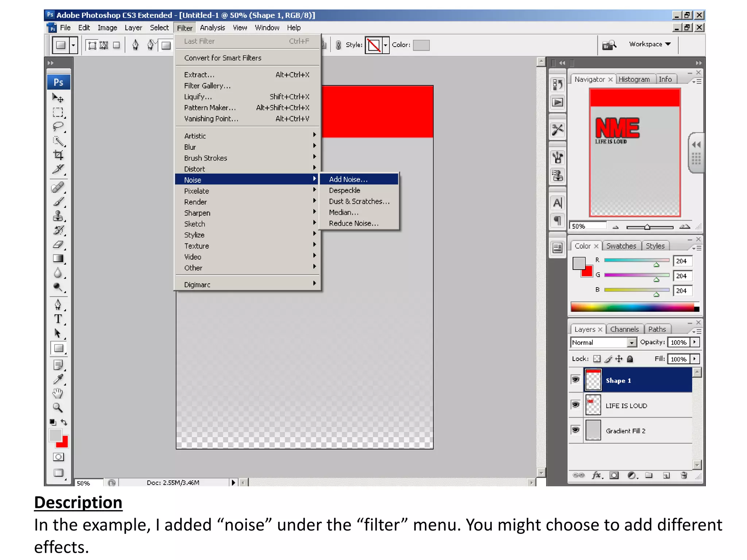The width and height of the screenshot is (747, 560).
Task: Open the Fill slider arrow
Action: click(x=695, y=359)
